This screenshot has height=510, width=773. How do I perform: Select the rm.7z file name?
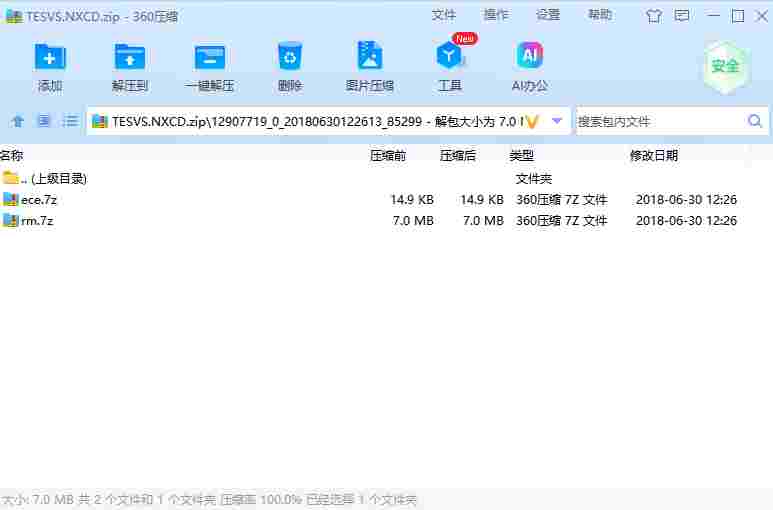(37, 221)
